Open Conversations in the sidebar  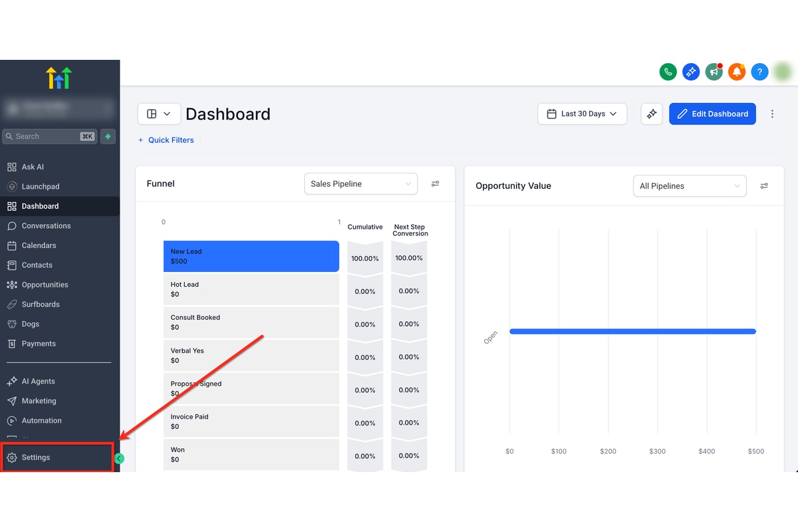tap(60, 226)
